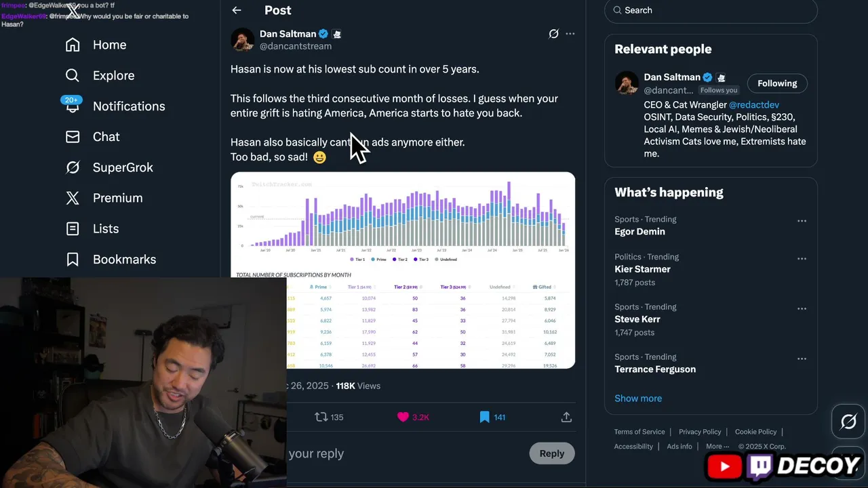Toggle the Following button for Dan Saltman
Viewport: 868px width, 488px height.
pos(777,83)
